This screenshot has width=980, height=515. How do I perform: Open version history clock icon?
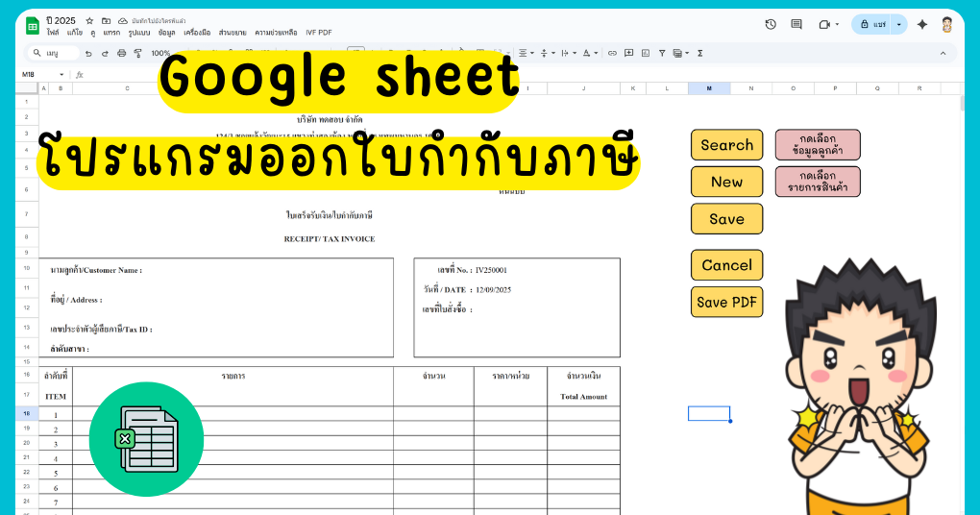(771, 24)
